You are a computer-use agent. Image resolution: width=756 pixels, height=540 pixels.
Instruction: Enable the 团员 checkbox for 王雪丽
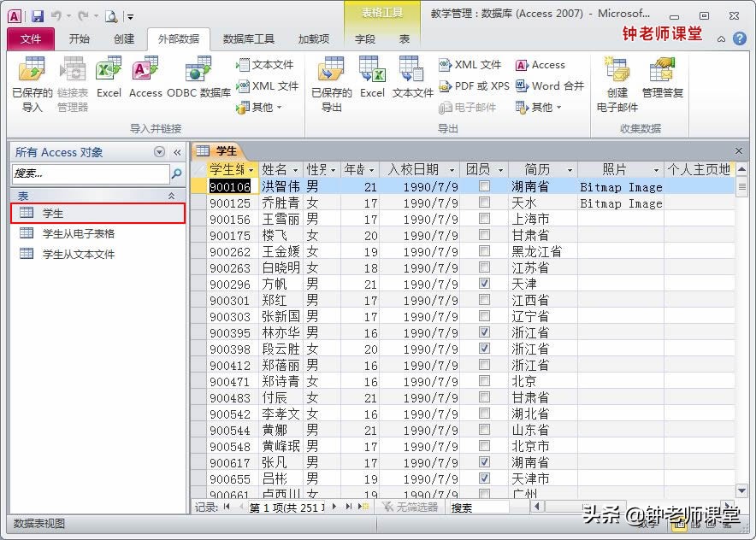click(484, 219)
